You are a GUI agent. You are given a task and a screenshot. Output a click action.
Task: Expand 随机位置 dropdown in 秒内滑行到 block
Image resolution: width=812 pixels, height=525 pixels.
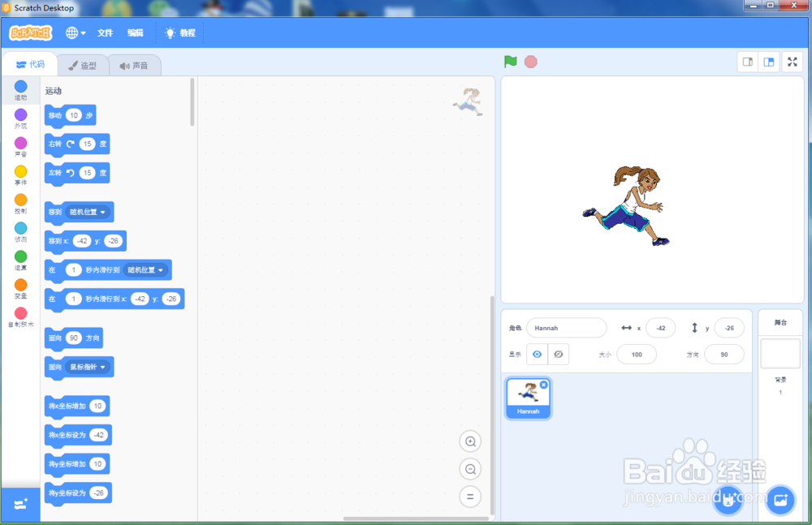146,269
